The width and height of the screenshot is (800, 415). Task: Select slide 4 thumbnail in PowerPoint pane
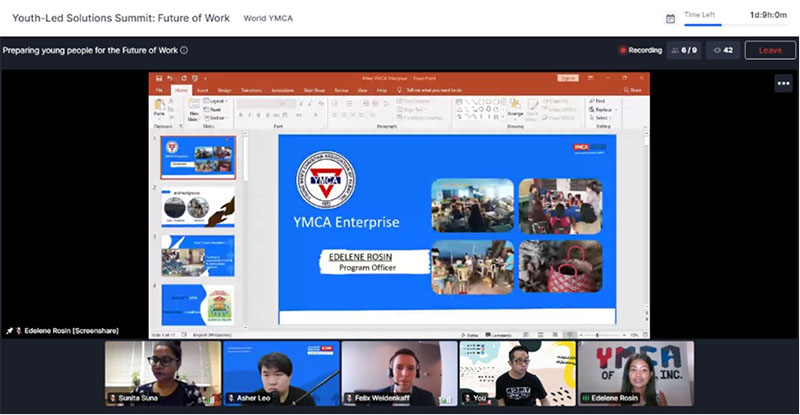pyautogui.click(x=198, y=305)
